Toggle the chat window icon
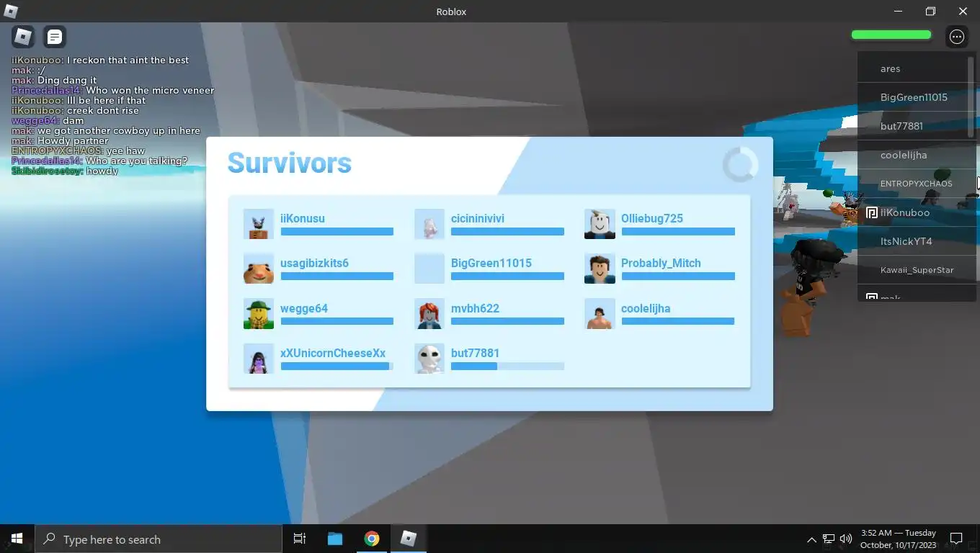The height and width of the screenshot is (553, 980). [x=54, y=36]
